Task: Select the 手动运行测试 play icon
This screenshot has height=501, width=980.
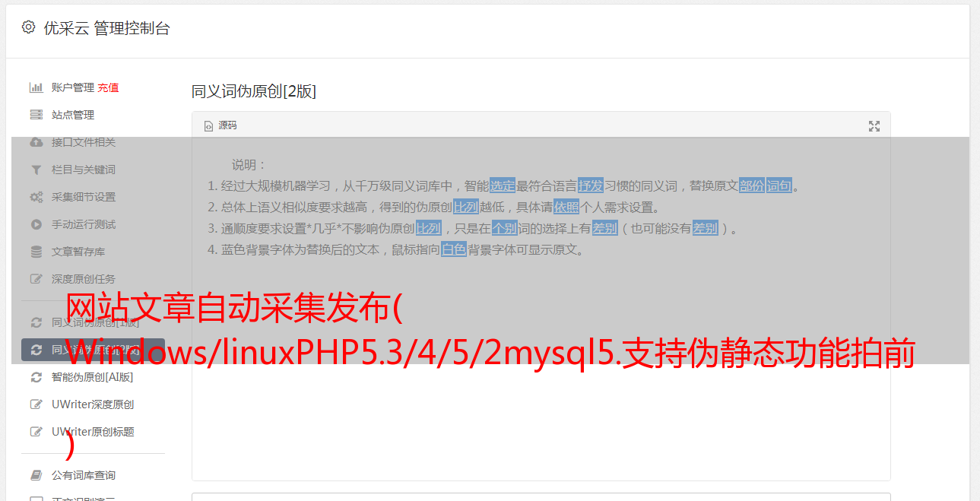Action: (36, 224)
